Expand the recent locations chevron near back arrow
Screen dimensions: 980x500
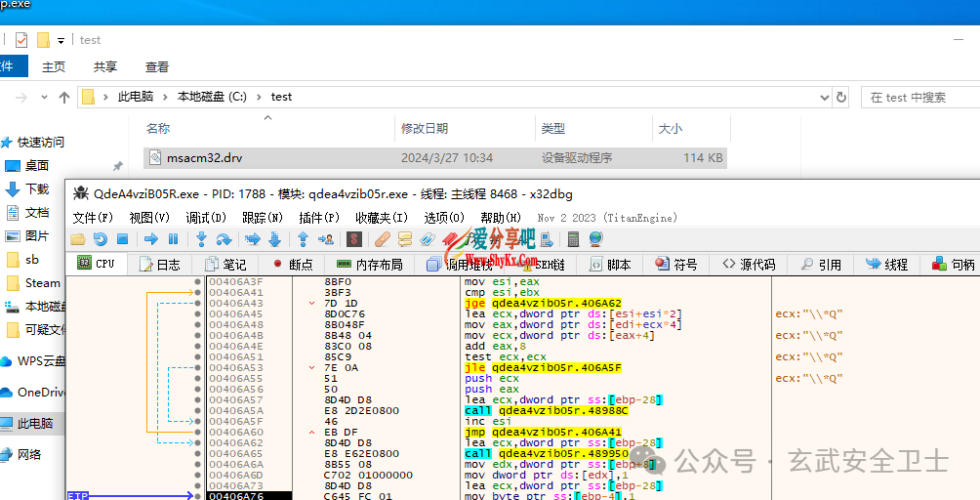tap(46, 97)
